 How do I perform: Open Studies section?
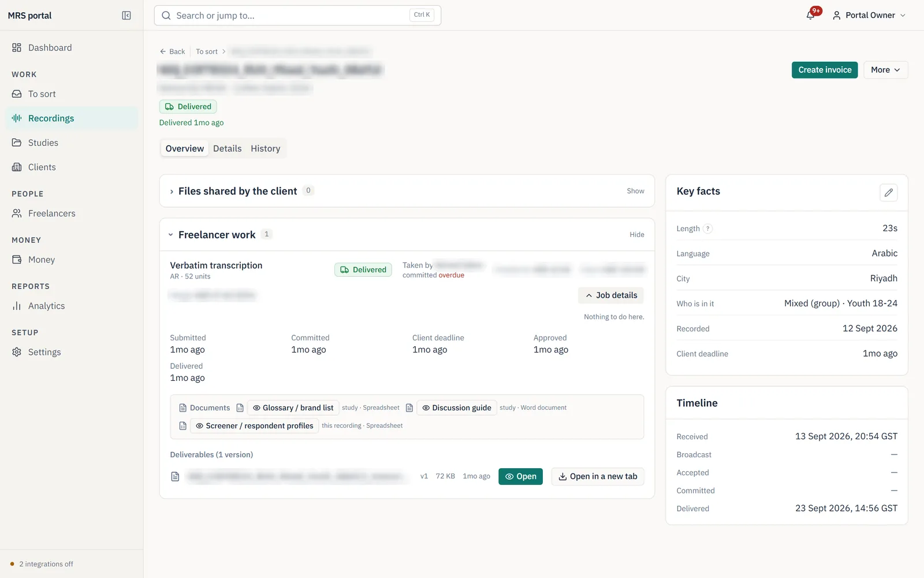click(72, 143)
